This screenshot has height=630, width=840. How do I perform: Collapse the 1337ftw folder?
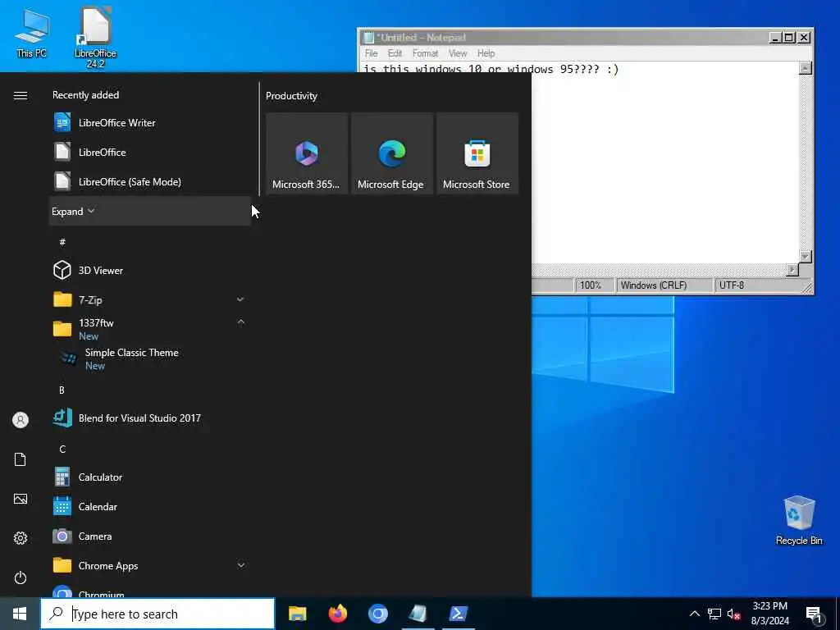150,329
